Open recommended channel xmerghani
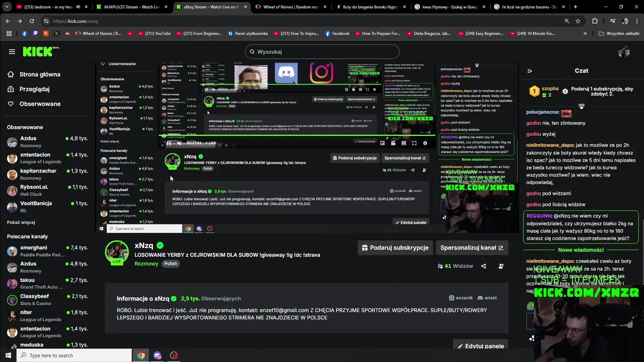This screenshot has height=362, width=644. (48, 251)
